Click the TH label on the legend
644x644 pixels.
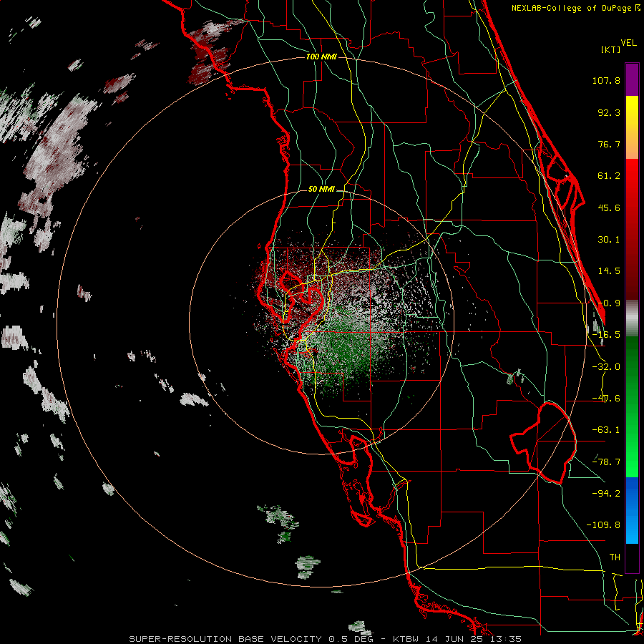(x=615, y=557)
